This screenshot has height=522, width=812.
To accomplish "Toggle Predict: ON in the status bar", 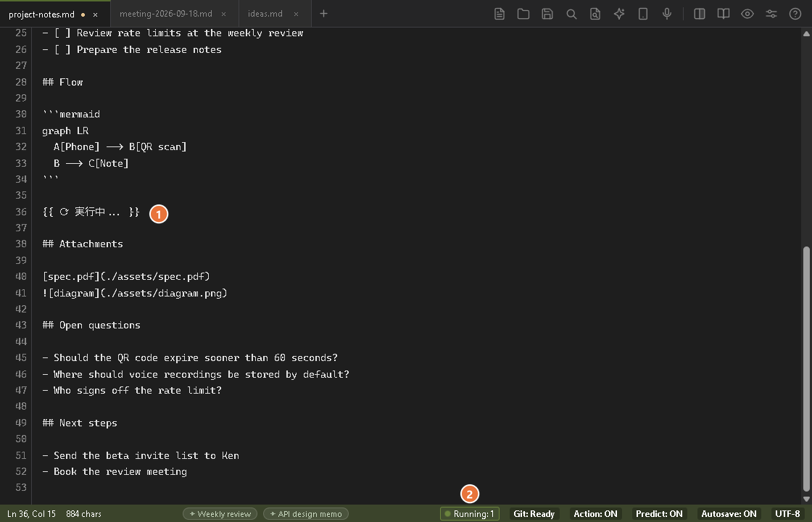I will (x=659, y=514).
